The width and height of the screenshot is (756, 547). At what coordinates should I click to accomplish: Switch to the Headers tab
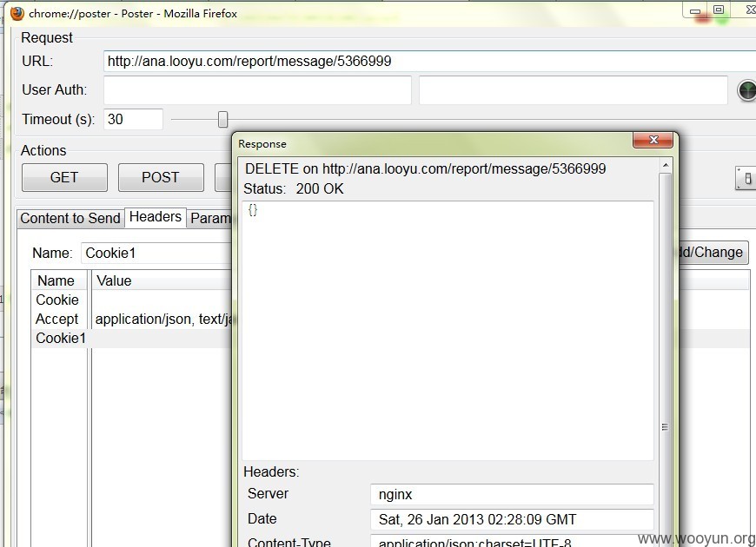(x=156, y=217)
